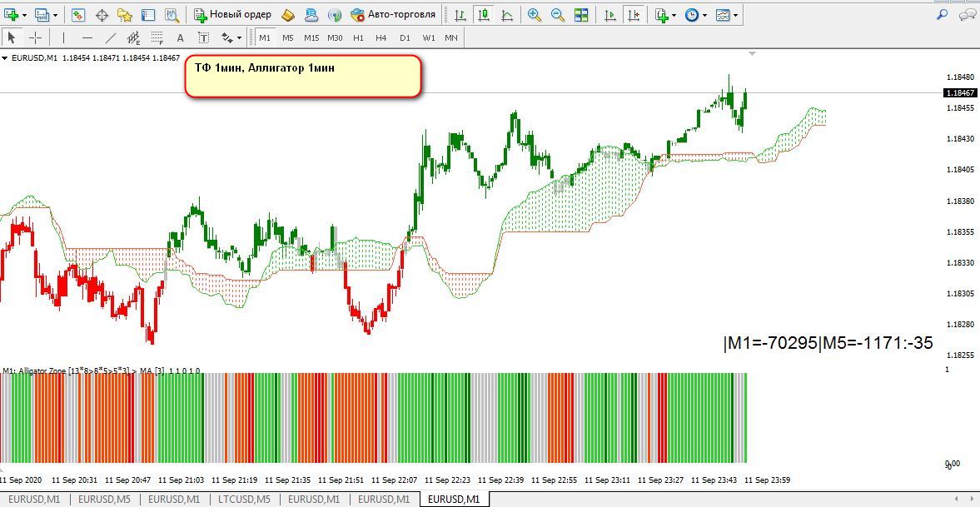The image size is (980, 507).
Task: Select the vertical line drawing tool
Action: coord(63,37)
